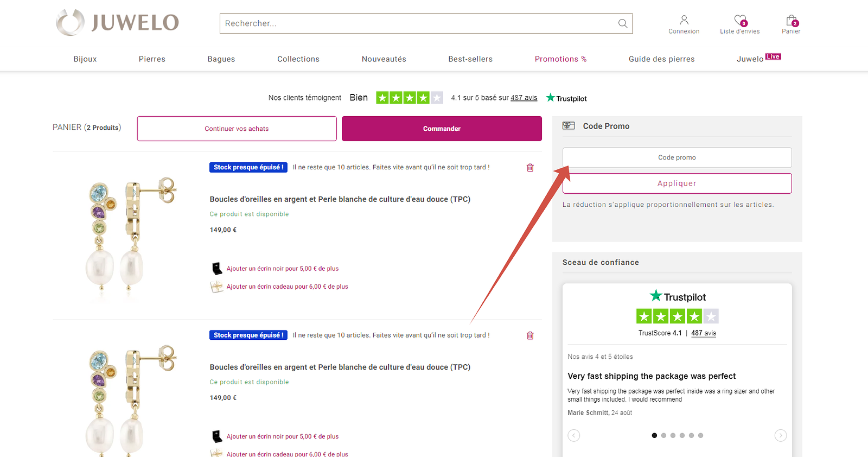868x457 pixels.
Task: Select the second review carousel dot
Action: tap(663, 435)
